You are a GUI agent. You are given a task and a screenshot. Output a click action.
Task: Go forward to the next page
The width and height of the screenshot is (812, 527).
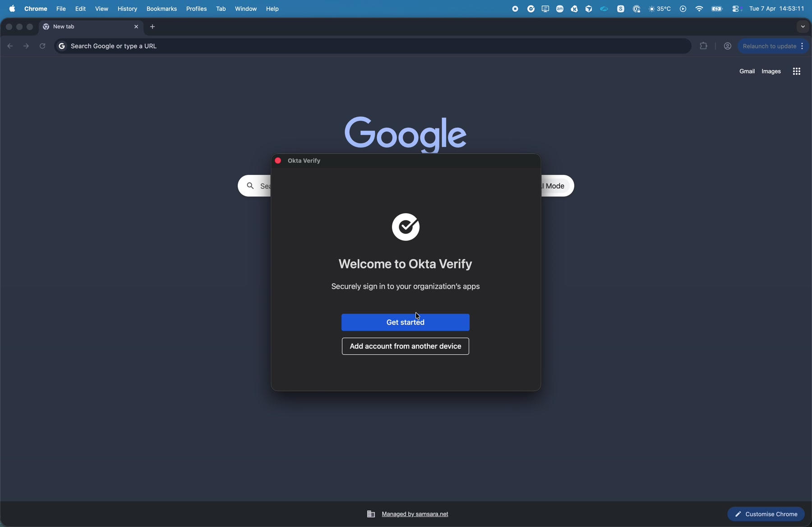(x=26, y=46)
